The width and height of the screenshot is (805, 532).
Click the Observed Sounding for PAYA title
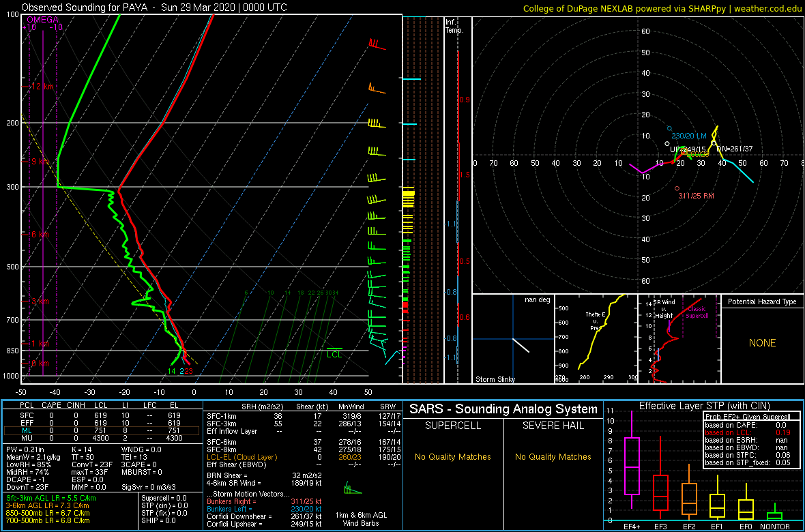(x=154, y=8)
